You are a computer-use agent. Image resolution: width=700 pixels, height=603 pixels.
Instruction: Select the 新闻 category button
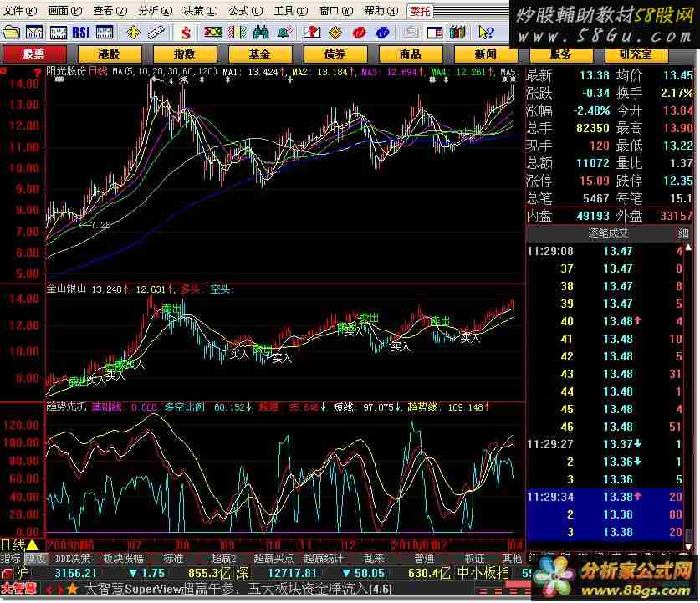coord(486,54)
